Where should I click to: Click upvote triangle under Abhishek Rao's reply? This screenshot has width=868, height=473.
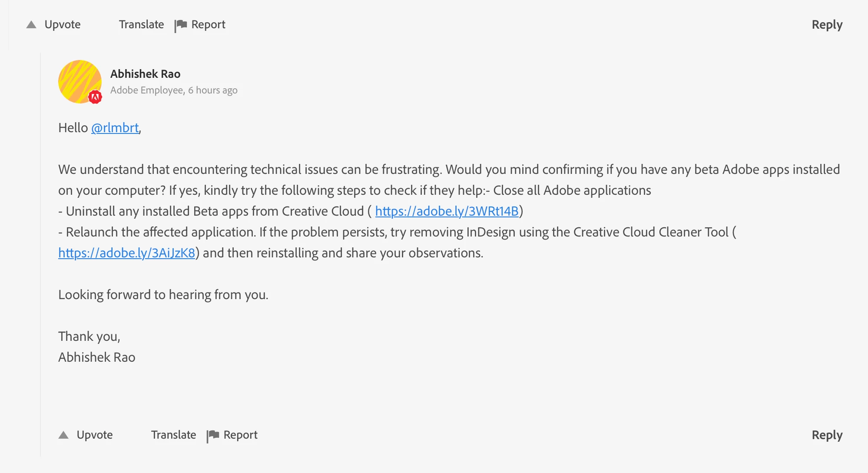63,435
